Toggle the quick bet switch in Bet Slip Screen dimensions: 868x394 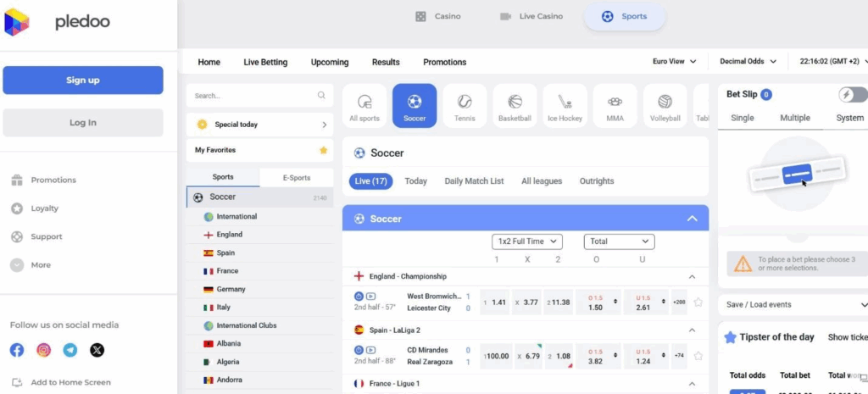point(852,95)
